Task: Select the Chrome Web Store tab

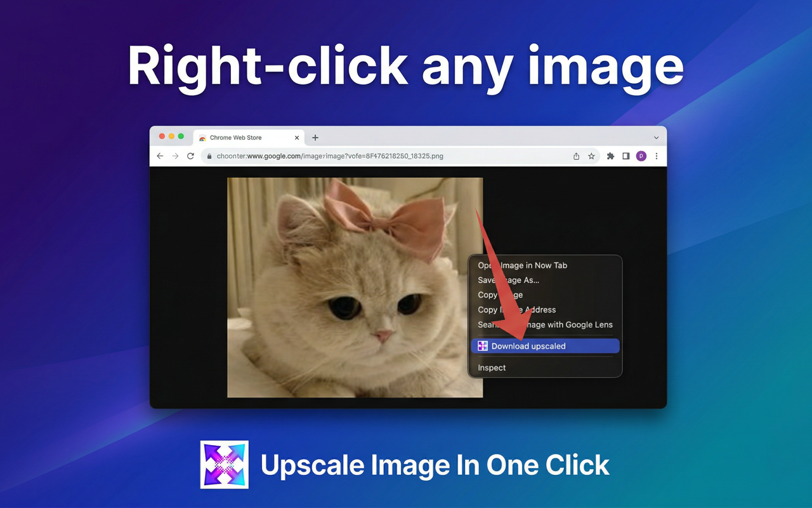Action: point(249,138)
